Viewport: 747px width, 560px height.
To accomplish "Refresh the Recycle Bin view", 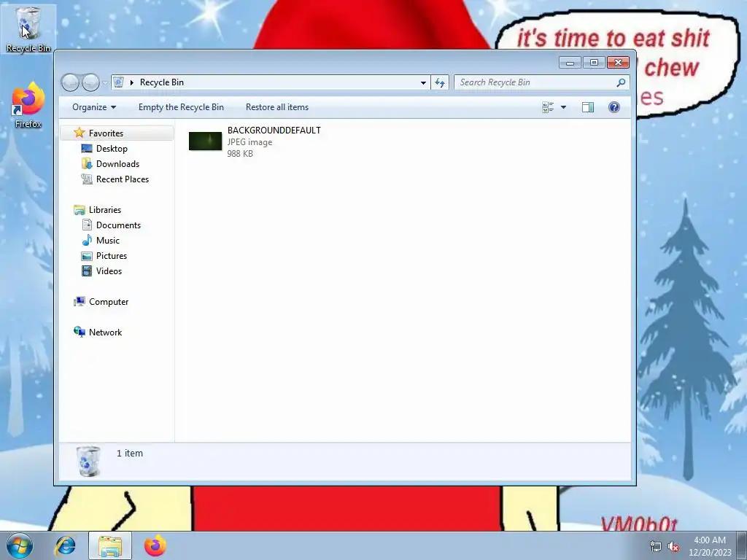I will point(440,83).
